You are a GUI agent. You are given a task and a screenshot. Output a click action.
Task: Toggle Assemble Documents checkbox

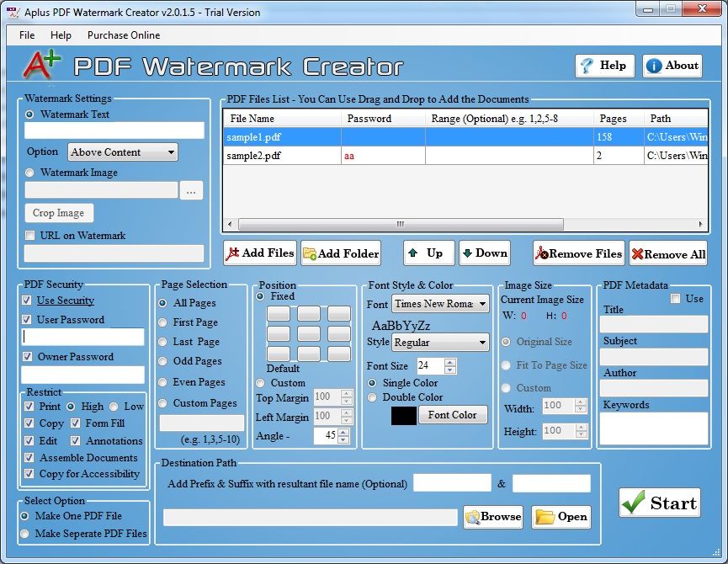click(x=29, y=457)
